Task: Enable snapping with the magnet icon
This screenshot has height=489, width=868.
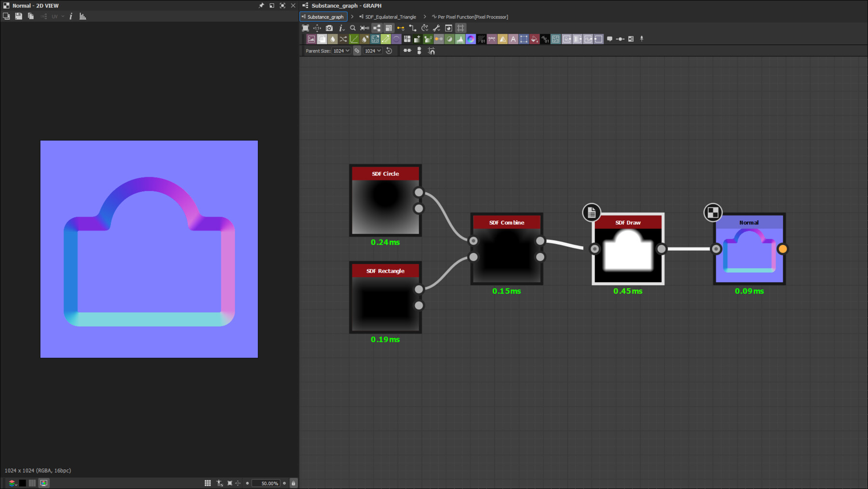Action: (432, 51)
